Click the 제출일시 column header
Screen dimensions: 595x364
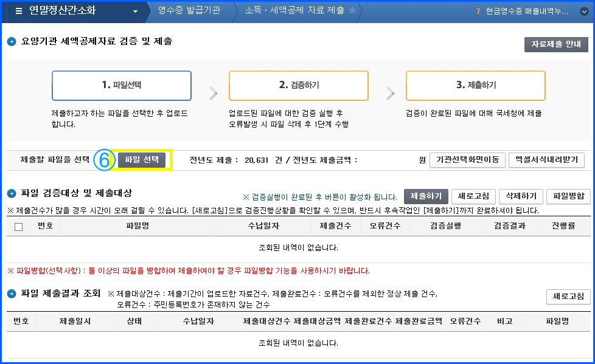(x=75, y=321)
